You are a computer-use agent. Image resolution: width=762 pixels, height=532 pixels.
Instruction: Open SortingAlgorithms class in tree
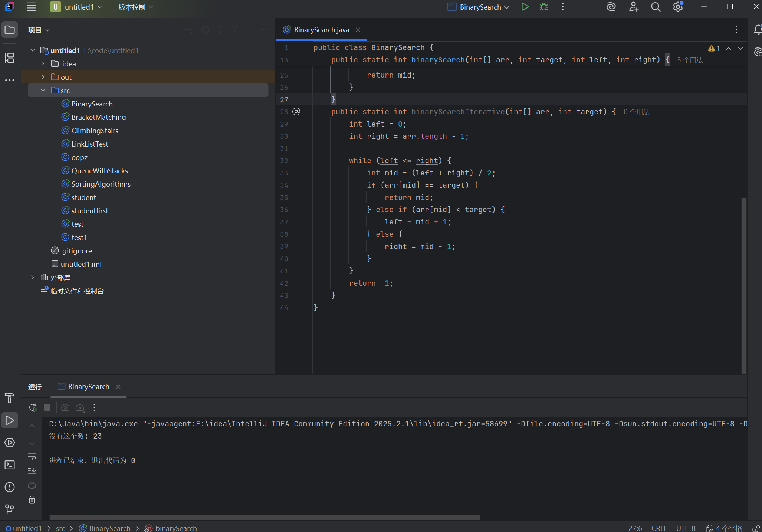click(101, 184)
